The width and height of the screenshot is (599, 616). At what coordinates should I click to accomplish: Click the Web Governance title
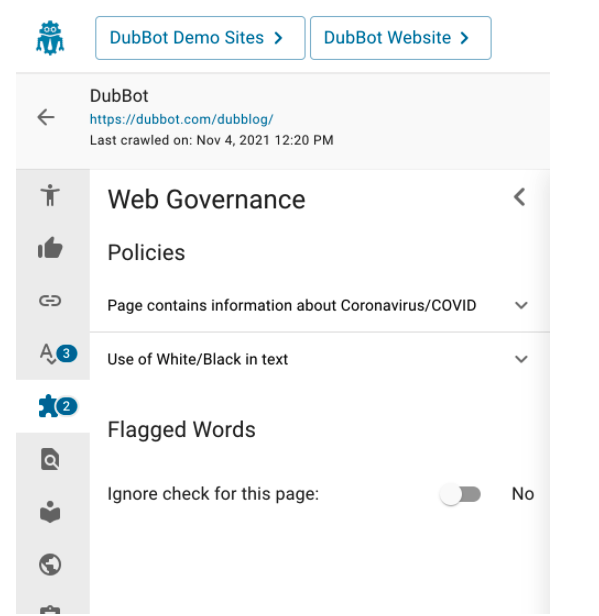[x=207, y=199]
